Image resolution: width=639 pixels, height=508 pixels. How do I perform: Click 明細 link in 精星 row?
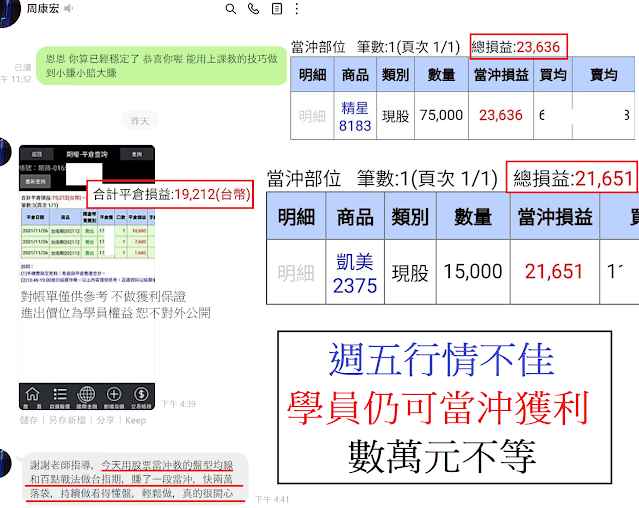(312, 117)
